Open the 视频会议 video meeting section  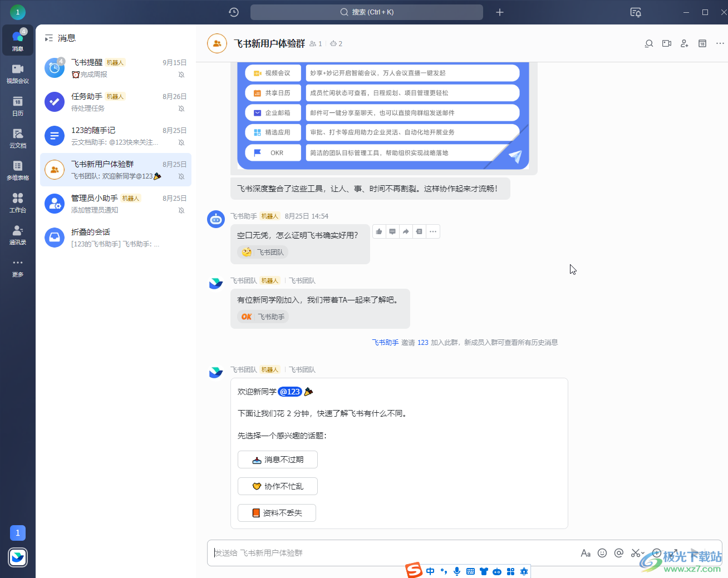click(x=18, y=73)
